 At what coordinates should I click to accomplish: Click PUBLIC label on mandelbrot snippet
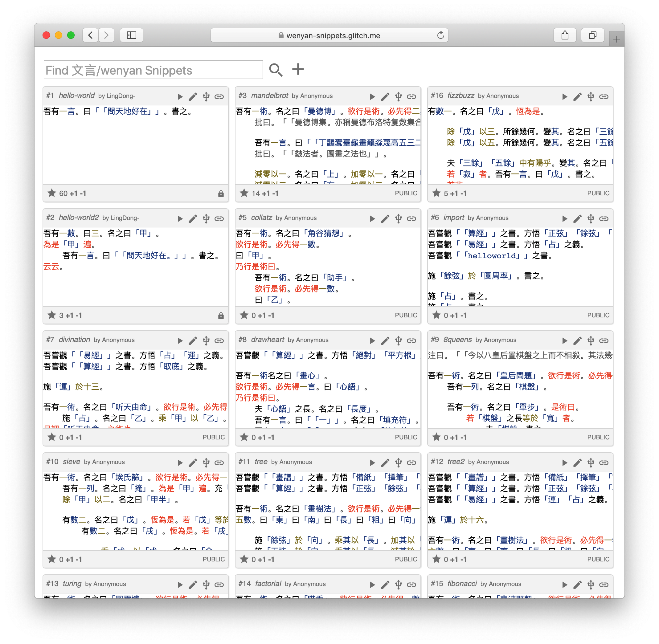tap(406, 194)
